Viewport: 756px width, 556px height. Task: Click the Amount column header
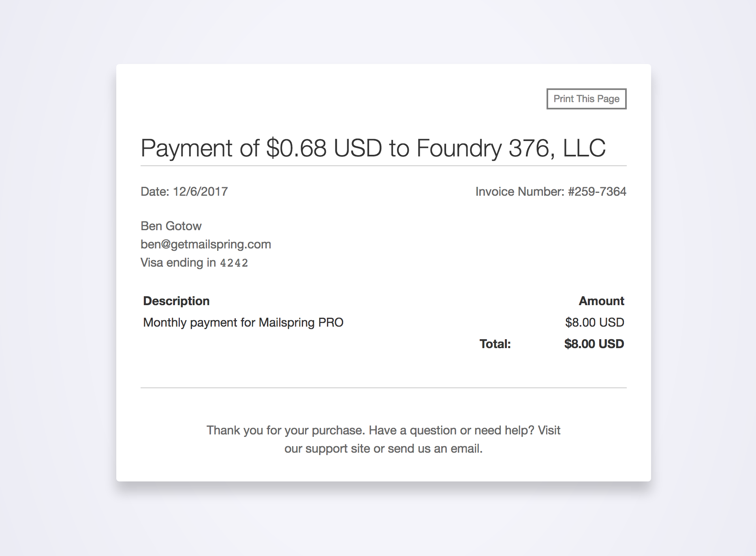(x=601, y=301)
